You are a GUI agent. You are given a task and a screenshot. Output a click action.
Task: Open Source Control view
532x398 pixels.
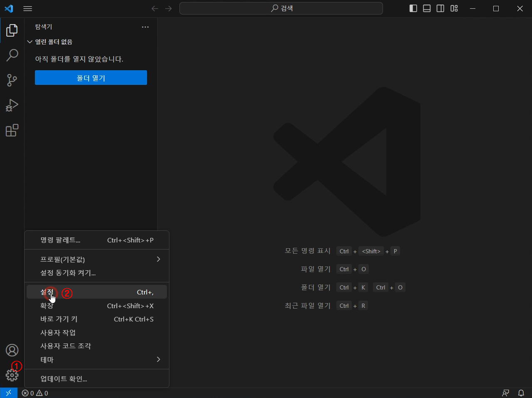click(12, 80)
